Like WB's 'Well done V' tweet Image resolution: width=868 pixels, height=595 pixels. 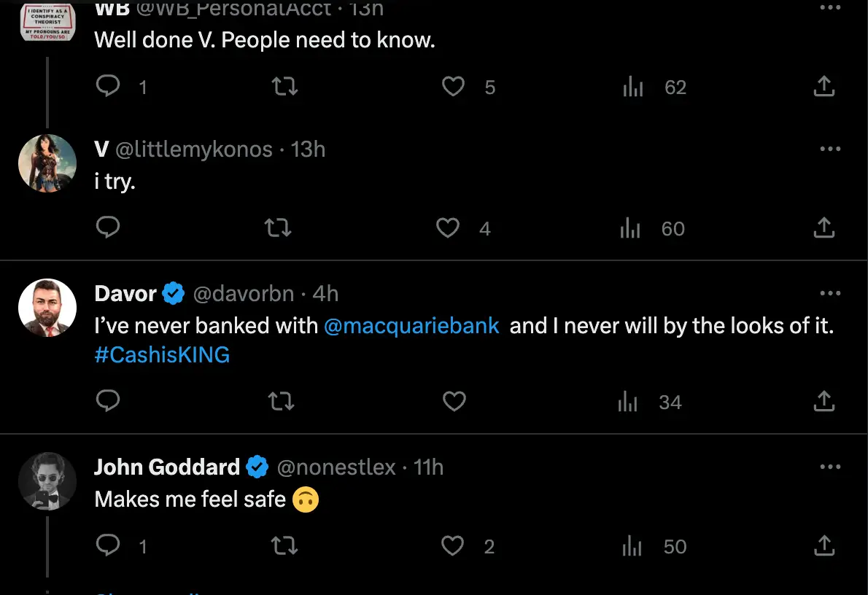[454, 87]
